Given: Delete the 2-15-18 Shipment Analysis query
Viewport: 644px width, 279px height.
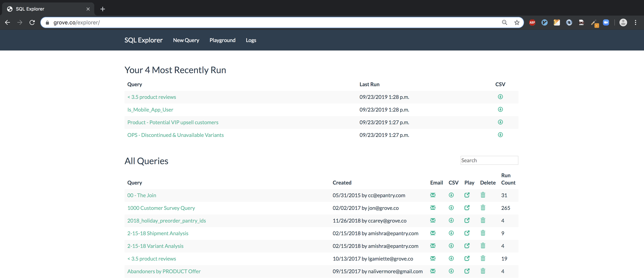Looking at the screenshot, I should coord(483,233).
